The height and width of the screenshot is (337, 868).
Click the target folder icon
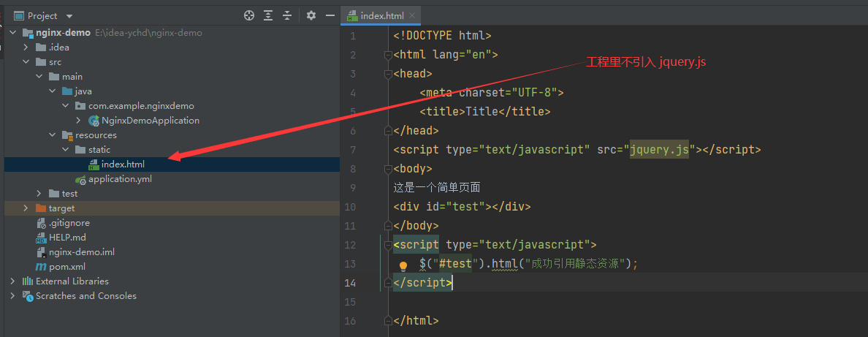tap(40, 208)
